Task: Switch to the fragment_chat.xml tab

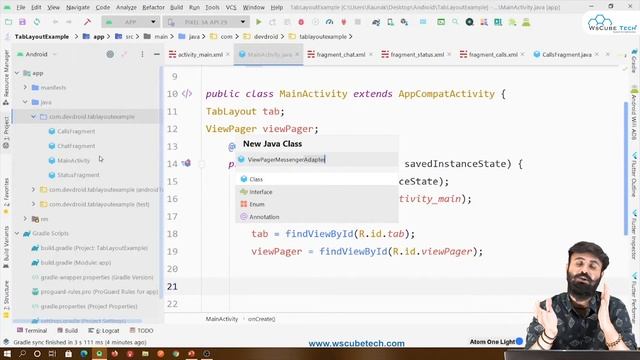Action: [x=340, y=54]
